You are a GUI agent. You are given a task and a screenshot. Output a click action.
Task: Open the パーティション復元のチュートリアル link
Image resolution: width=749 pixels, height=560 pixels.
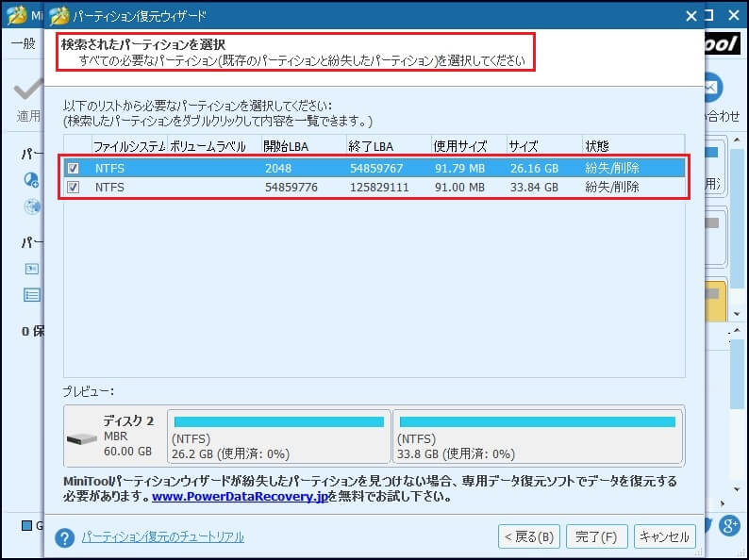[x=163, y=537]
